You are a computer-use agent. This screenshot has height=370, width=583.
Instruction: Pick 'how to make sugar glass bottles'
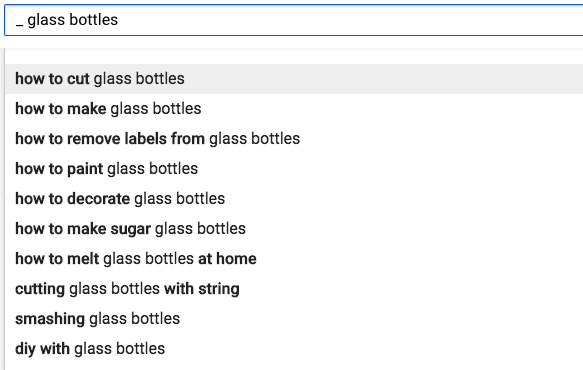[x=294, y=229]
